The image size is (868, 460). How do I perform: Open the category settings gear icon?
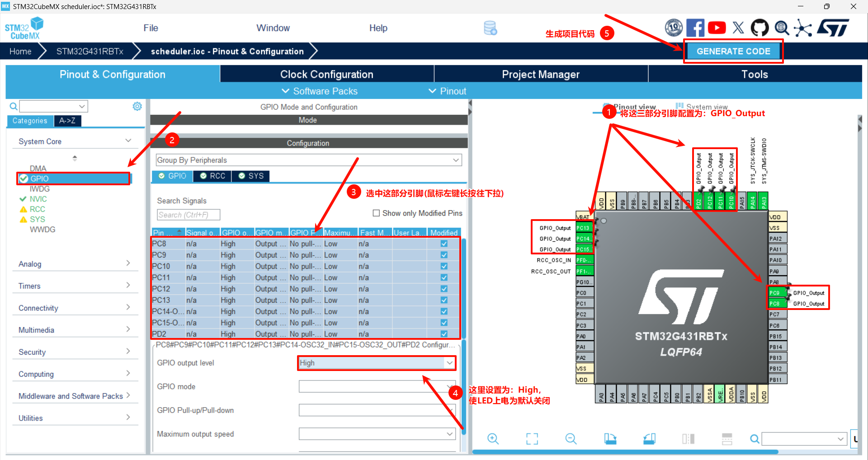[x=137, y=106]
